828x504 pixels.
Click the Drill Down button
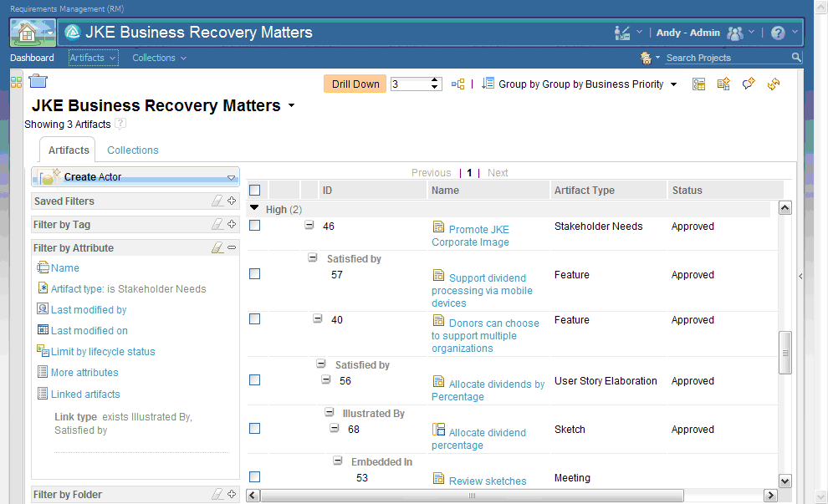pyautogui.click(x=355, y=84)
